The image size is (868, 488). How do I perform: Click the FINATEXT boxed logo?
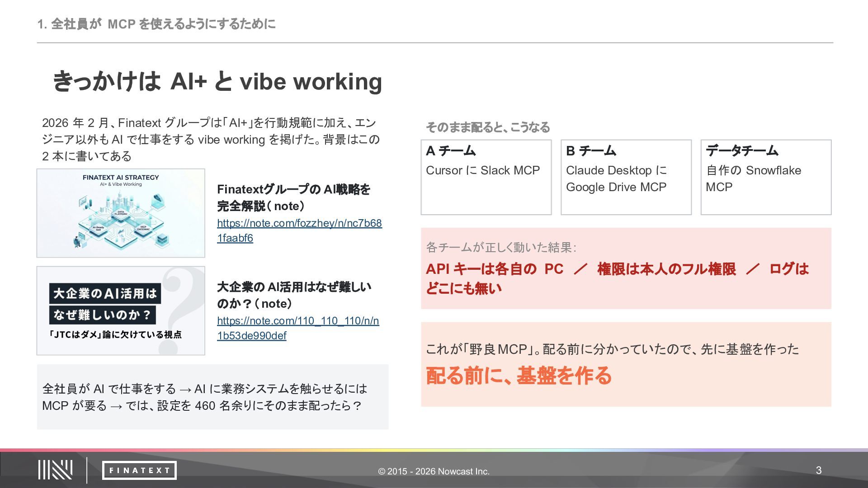point(139,470)
